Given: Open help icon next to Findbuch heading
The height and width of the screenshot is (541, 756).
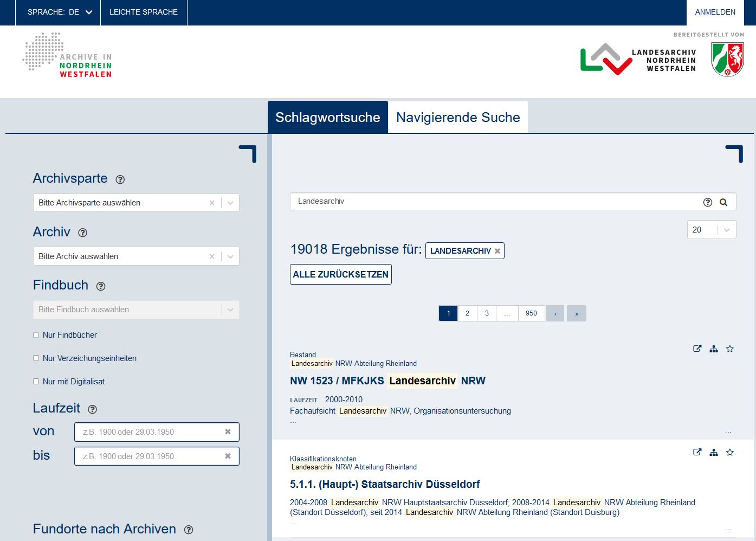Looking at the screenshot, I should point(101,286).
